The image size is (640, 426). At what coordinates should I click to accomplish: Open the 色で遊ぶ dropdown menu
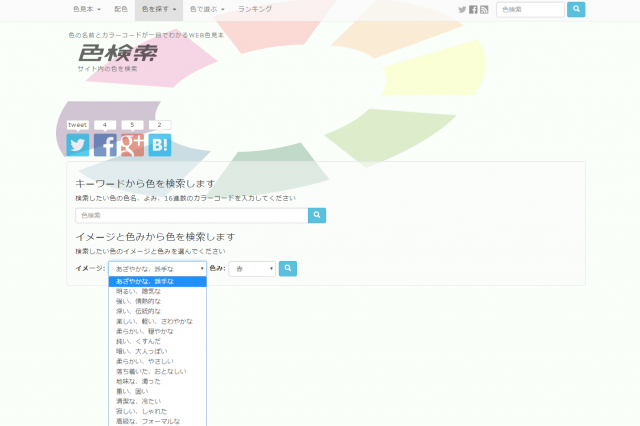pyautogui.click(x=207, y=9)
